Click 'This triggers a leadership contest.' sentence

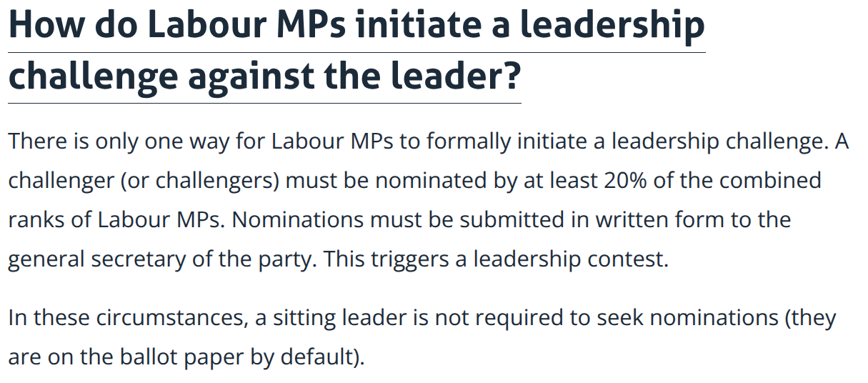pos(496,259)
